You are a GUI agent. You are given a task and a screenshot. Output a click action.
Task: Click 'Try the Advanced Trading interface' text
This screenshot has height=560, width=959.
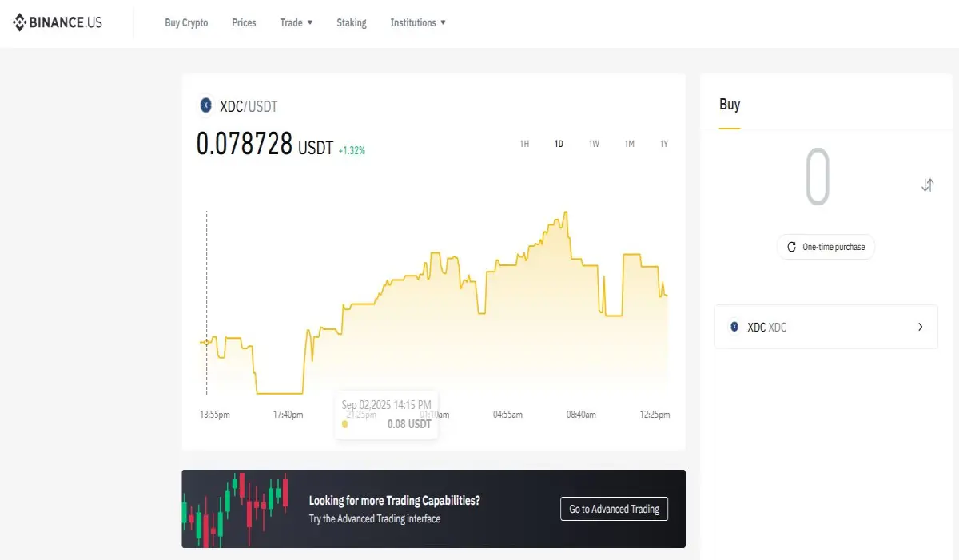375,519
